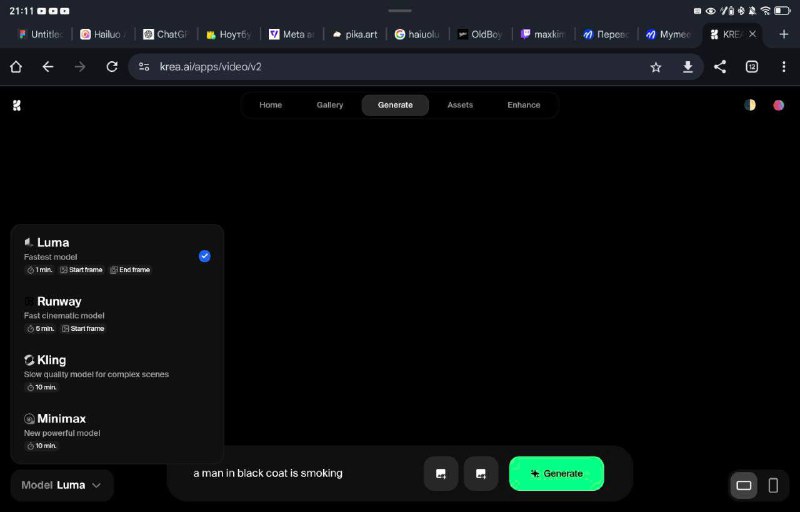The width and height of the screenshot is (800, 512).
Task: Switch to the Перевс browser tab
Action: (x=606, y=34)
